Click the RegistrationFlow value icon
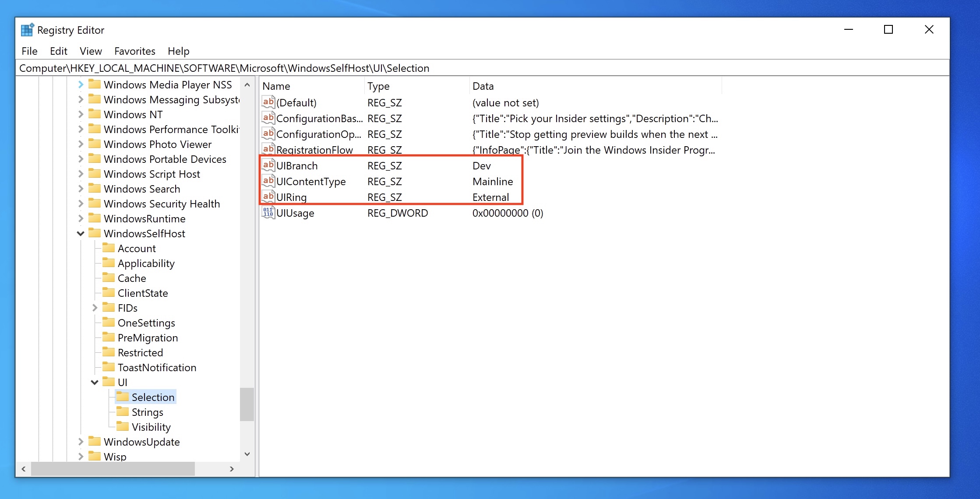 [268, 149]
